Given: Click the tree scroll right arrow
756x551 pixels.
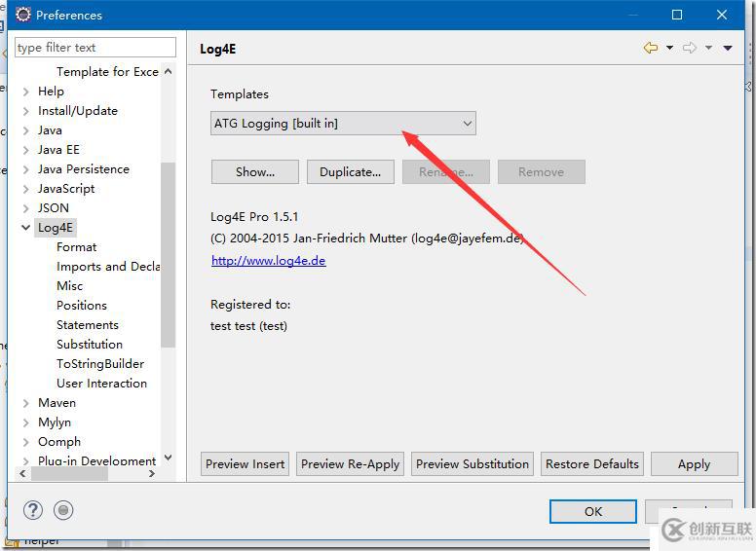Looking at the screenshot, I should [152, 473].
